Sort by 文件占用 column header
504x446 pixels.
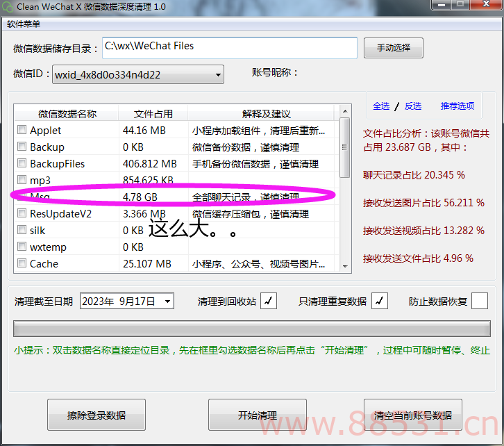point(153,114)
